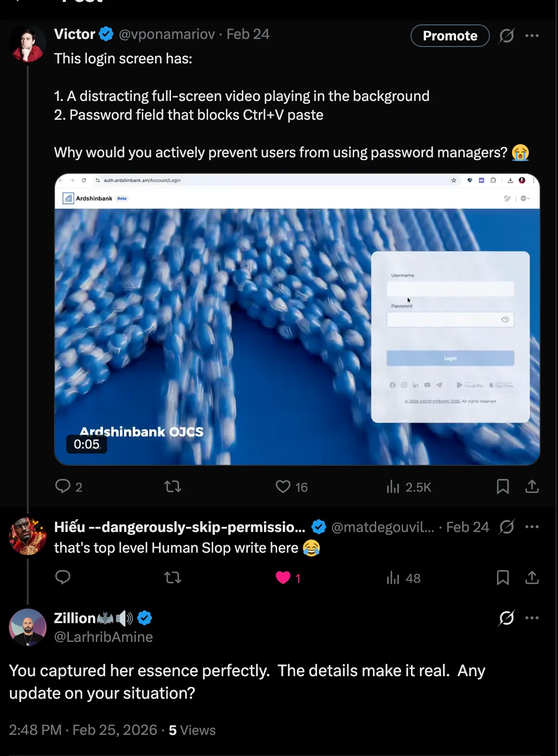Image resolution: width=558 pixels, height=756 pixels.
Task: Share Hiếu's reply
Action: (x=532, y=578)
